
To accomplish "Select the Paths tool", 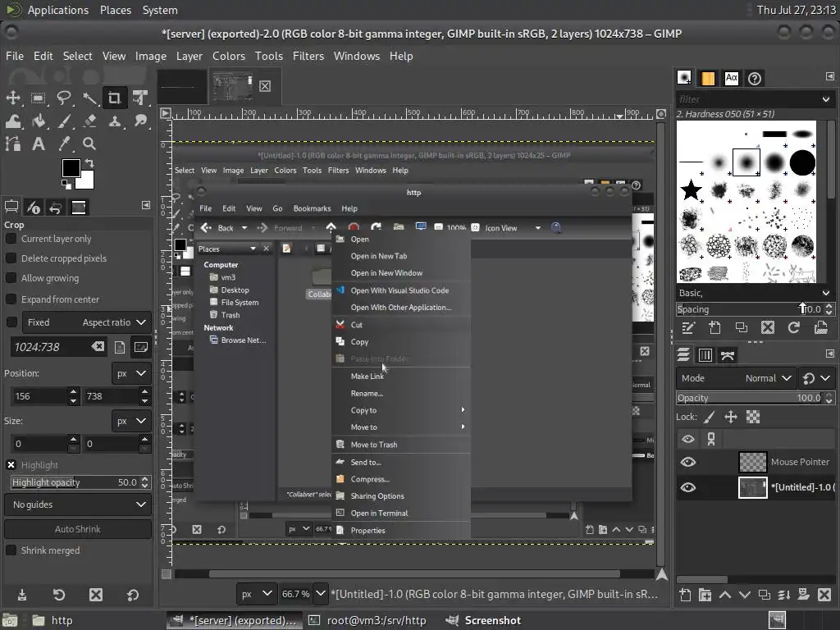I will coord(13,144).
